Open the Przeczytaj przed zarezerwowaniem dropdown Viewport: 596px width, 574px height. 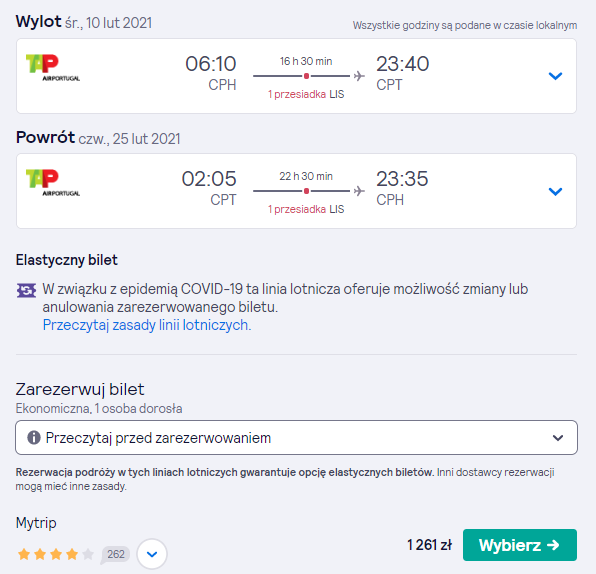296,438
